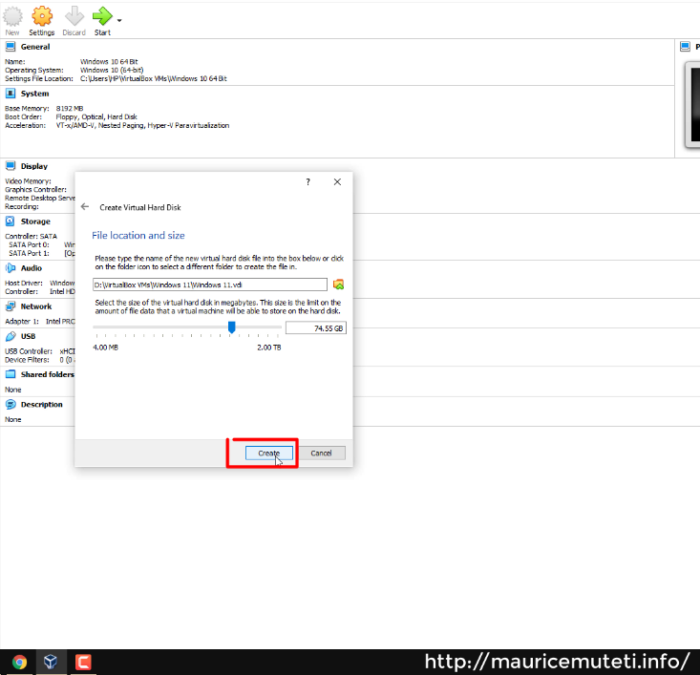Click the 8192 MB base memory value

pyautogui.click(x=69, y=108)
